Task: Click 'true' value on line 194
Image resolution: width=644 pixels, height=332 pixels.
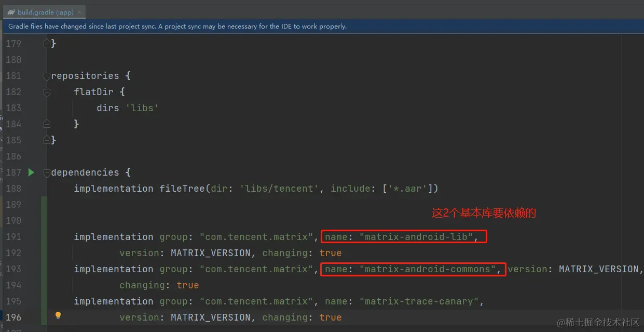Action: coord(188,285)
